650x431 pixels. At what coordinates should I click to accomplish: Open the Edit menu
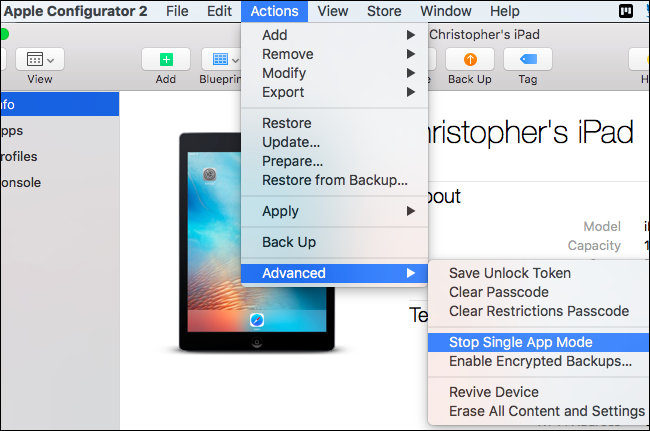(219, 11)
